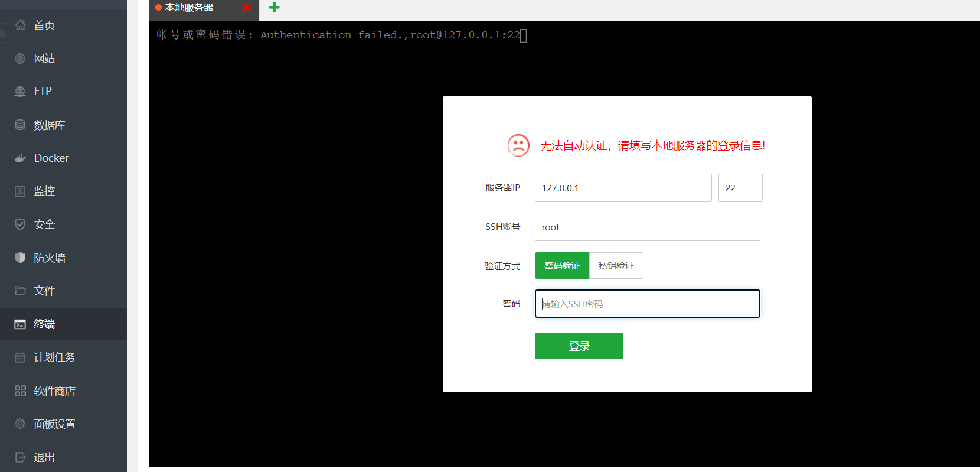Close the 本地服务器 tab with the red X
Viewport: 980px width, 472px height.
246,8
